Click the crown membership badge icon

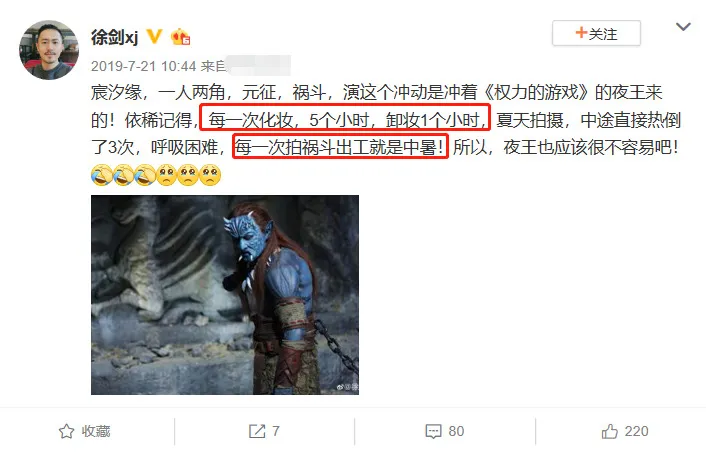point(180,37)
